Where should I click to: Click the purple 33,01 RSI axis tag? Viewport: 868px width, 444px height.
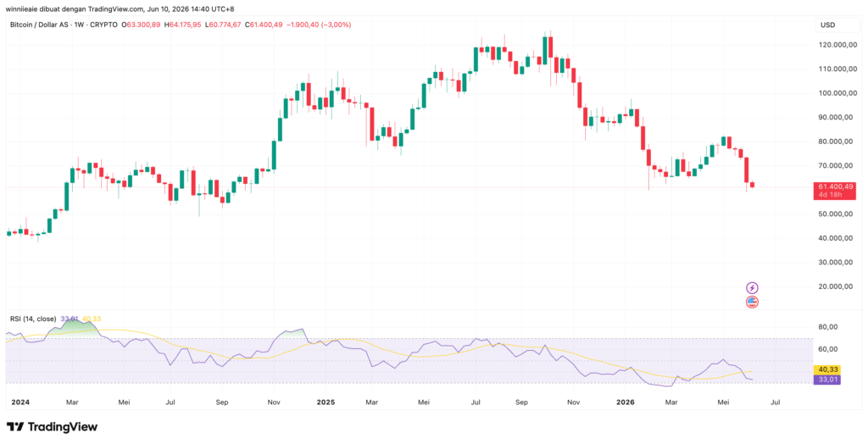[x=827, y=380]
